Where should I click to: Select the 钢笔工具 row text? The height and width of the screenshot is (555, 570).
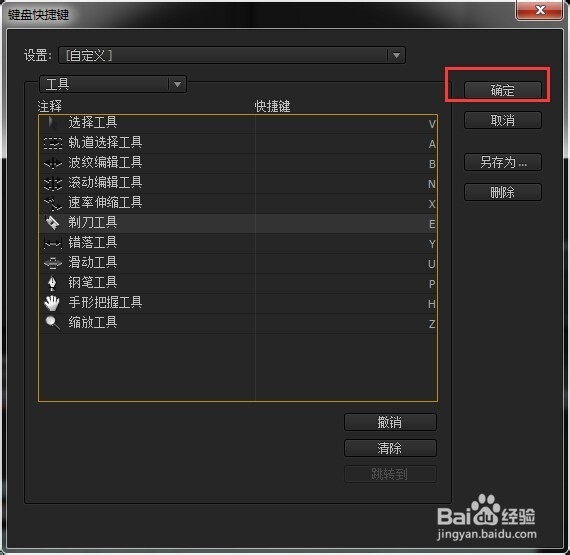(x=93, y=282)
